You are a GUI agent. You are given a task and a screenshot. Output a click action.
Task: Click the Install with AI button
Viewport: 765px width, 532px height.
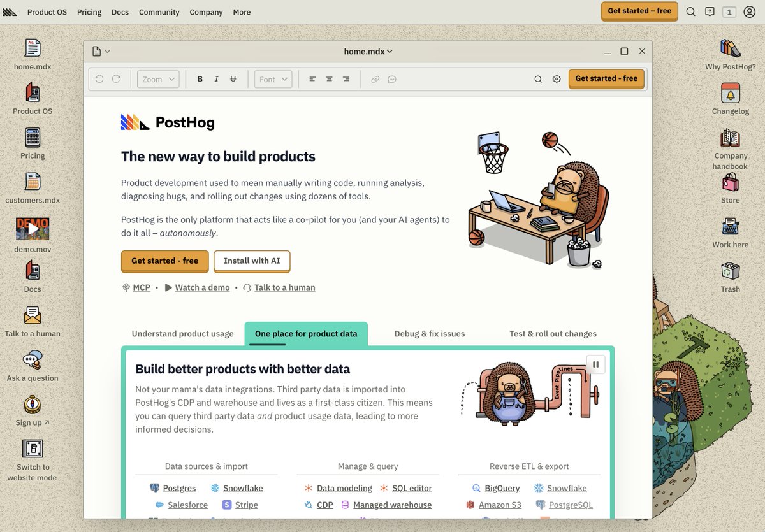[x=252, y=261]
